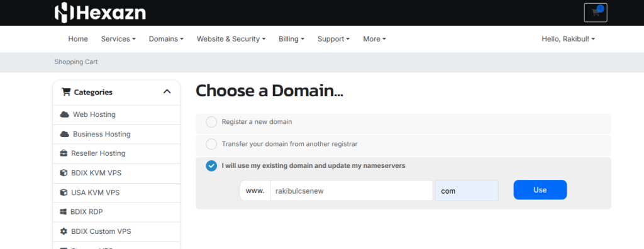Open the Reseller Hosting category
644x249 pixels.
click(x=116, y=153)
